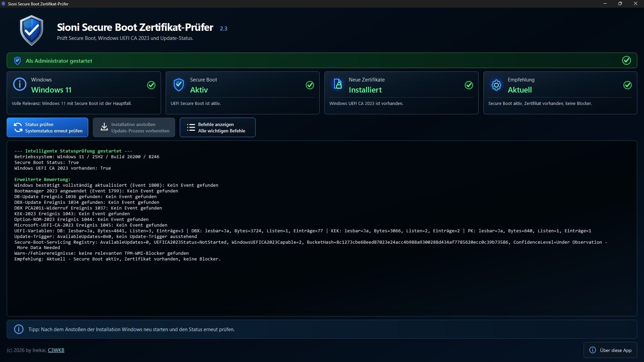The width and height of the screenshot is (644, 362).
Task: Click the subtitle 'Prüft Secure Boot, Windows UEFI CA 2023 und Update-Status.'
Action: (125, 38)
